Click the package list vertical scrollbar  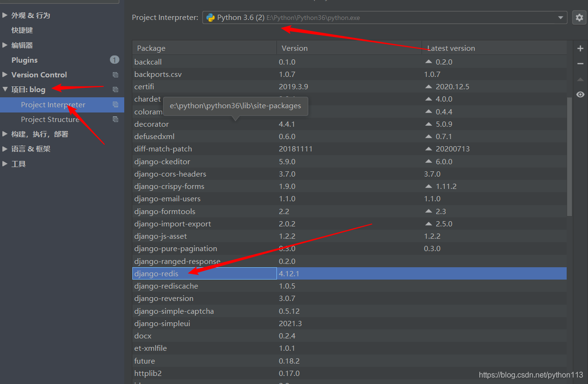tap(570, 157)
